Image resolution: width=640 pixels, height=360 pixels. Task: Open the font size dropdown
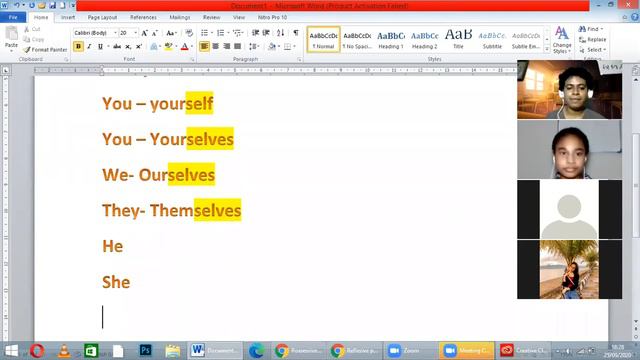(136, 33)
